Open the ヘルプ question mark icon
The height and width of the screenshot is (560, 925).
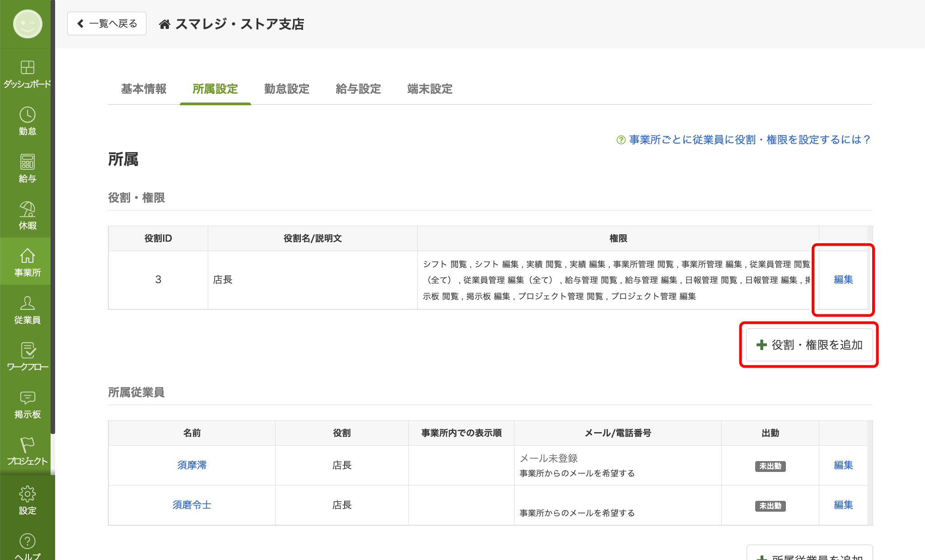27,541
